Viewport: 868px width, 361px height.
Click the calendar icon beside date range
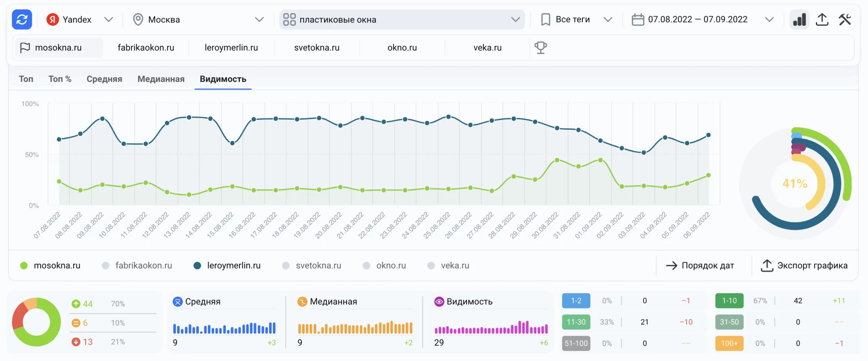click(638, 19)
